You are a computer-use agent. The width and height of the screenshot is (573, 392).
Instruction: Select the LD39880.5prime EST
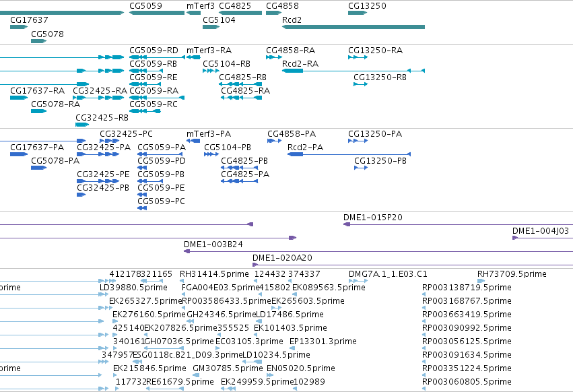pos(104,294)
